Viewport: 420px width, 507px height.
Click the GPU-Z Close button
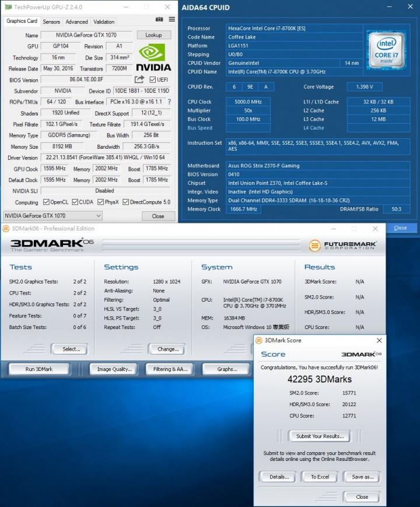pos(158,216)
